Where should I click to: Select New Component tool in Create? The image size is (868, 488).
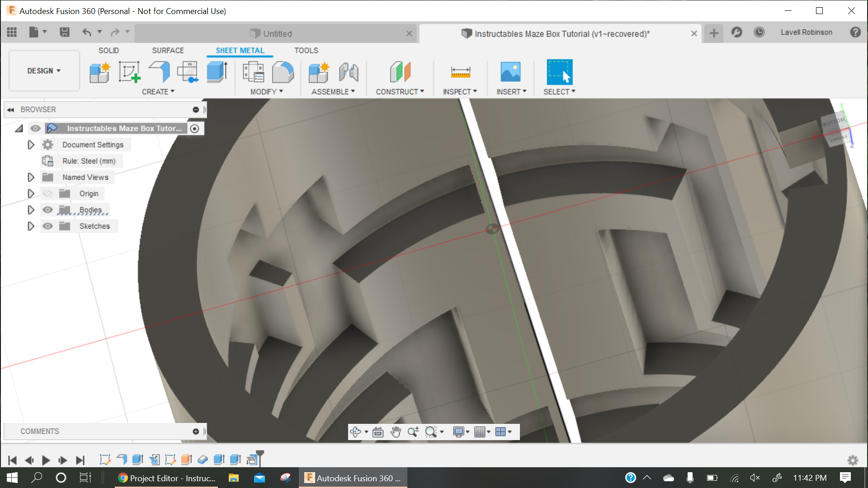(100, 72)
